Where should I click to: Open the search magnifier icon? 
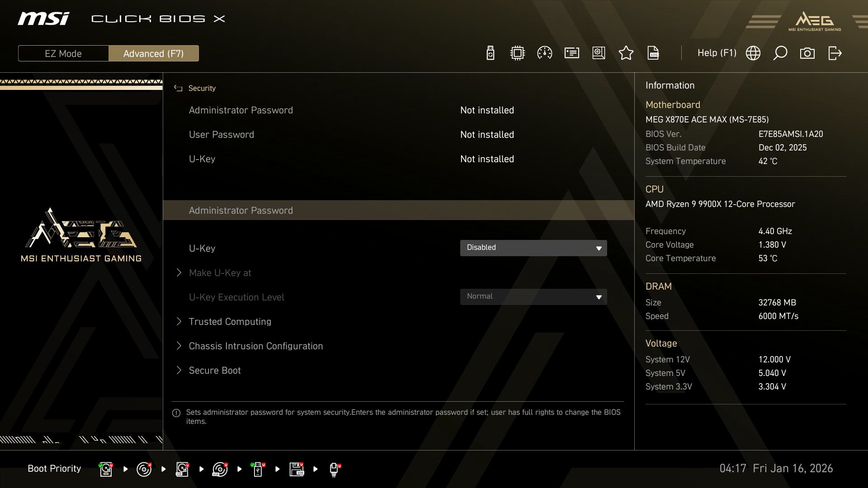[x=780, y=53]
